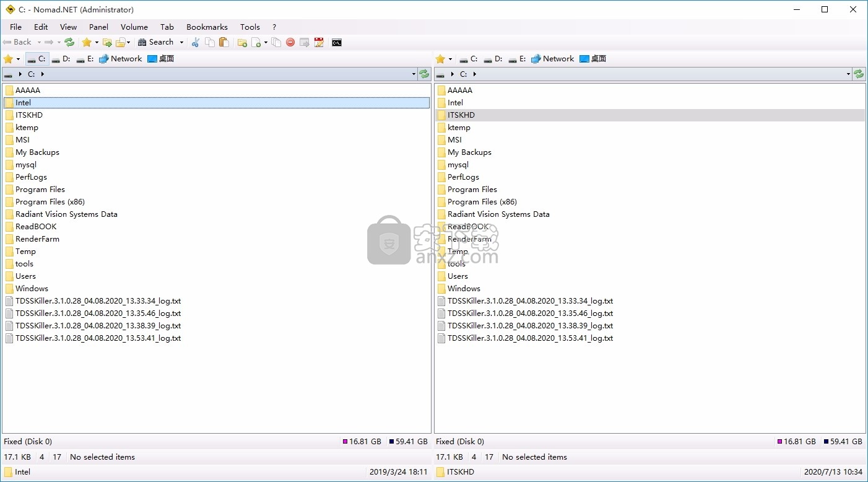Select the E: drive in right panel drive bar

click(517, 59)
